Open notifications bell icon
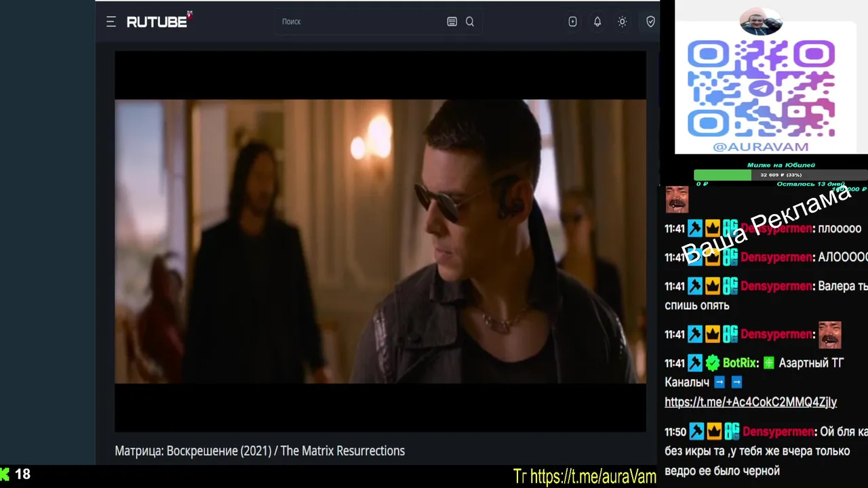 point(597,22)
